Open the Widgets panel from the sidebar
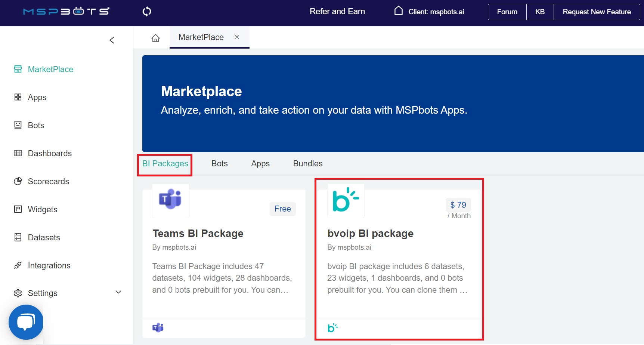 (x=42, y=209)
